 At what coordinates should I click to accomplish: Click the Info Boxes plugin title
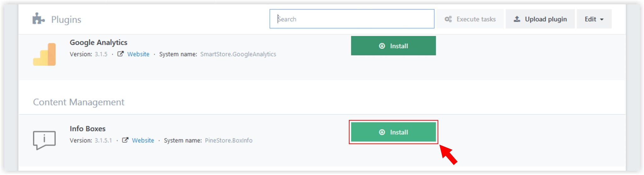87,129
